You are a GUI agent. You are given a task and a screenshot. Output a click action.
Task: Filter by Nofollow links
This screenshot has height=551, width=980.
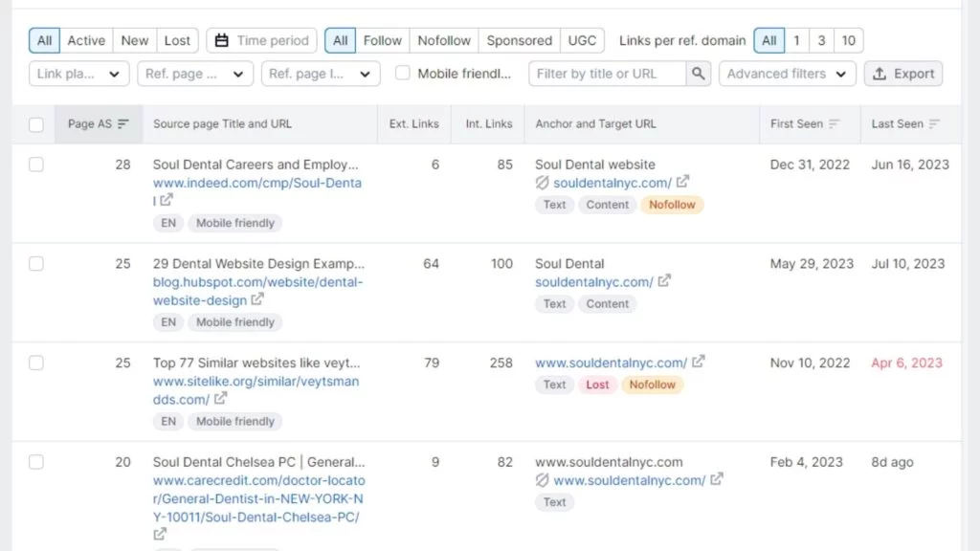point(444,40)
